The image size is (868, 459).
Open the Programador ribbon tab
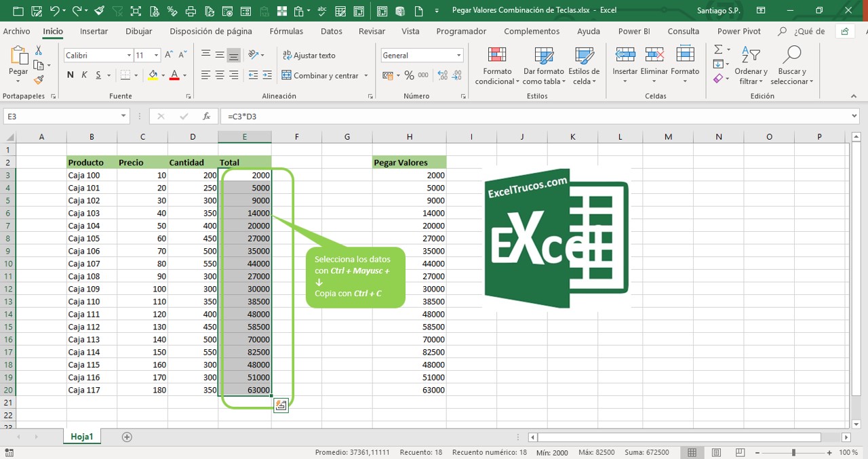pos(461,31)
